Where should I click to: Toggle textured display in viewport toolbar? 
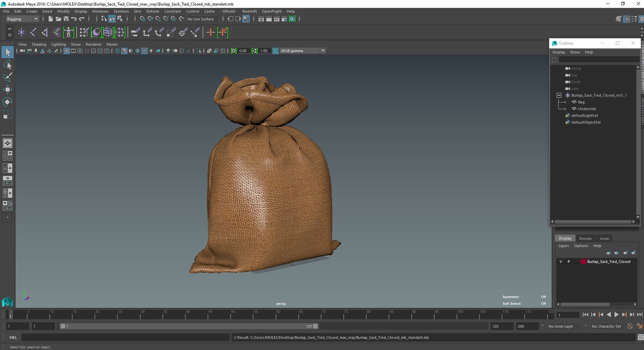144,51
